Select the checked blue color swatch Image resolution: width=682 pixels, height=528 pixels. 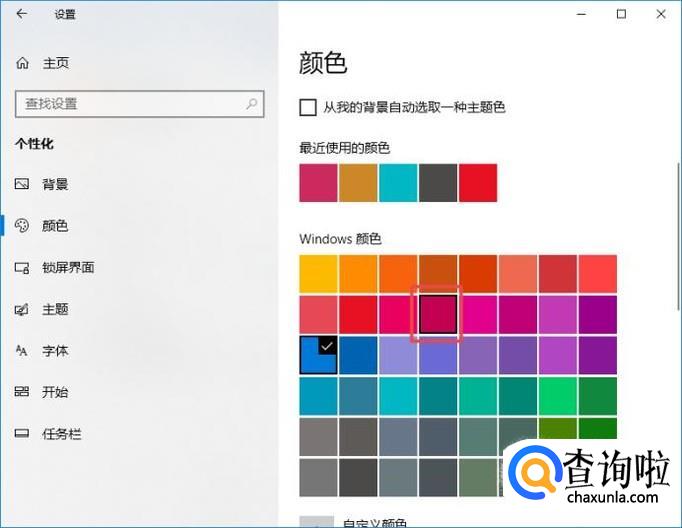[x=319, y=355]
